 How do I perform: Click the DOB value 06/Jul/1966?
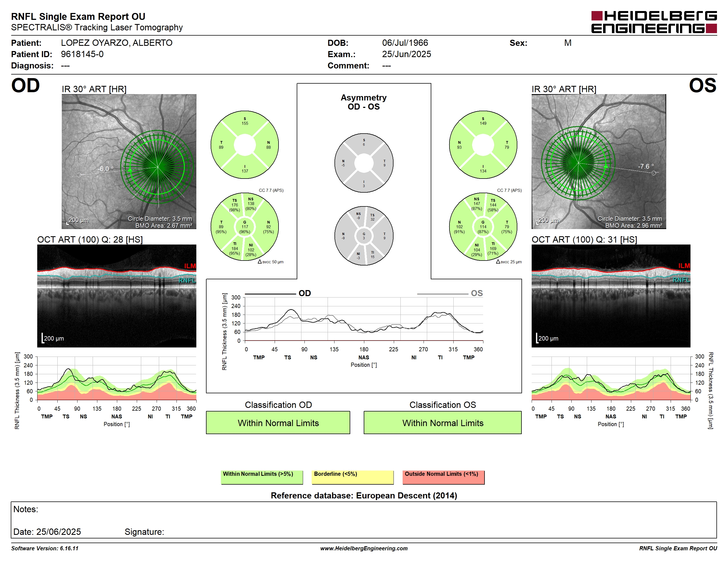(x=405, y=43)
